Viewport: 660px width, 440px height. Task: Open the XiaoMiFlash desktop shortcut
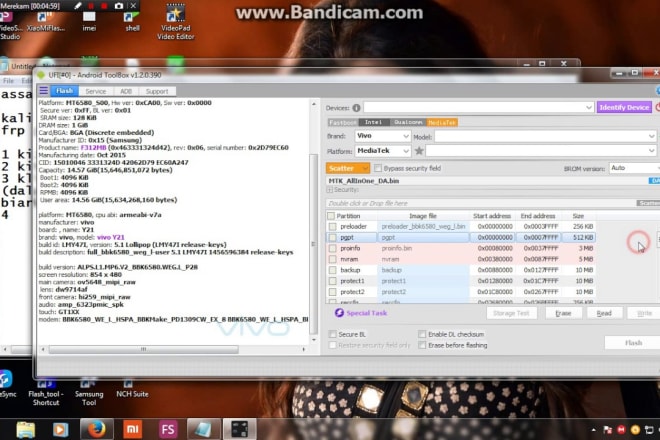[45, 21]
